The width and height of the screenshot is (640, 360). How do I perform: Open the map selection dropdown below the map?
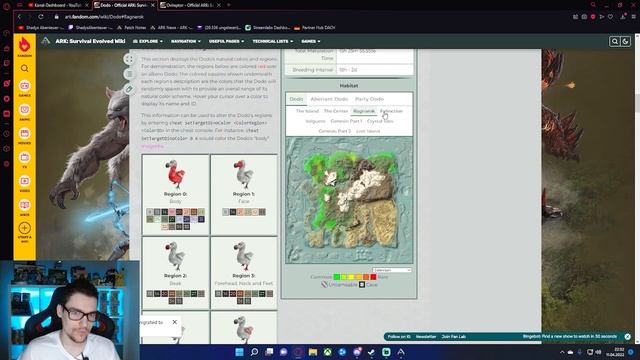pos(392,270)
